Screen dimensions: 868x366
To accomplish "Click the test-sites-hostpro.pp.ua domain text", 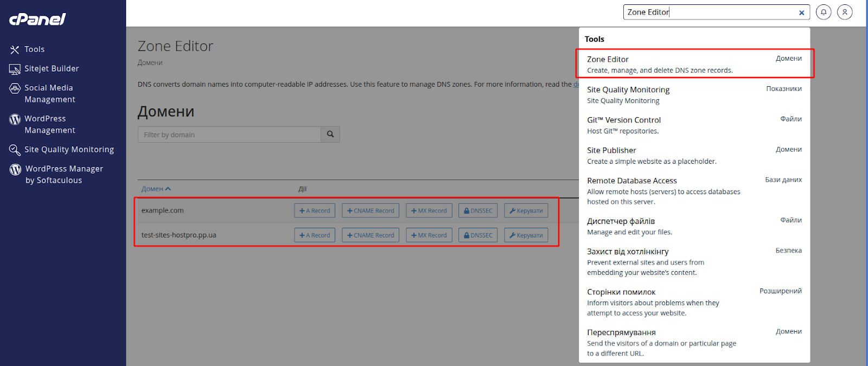I will [179, 235].
